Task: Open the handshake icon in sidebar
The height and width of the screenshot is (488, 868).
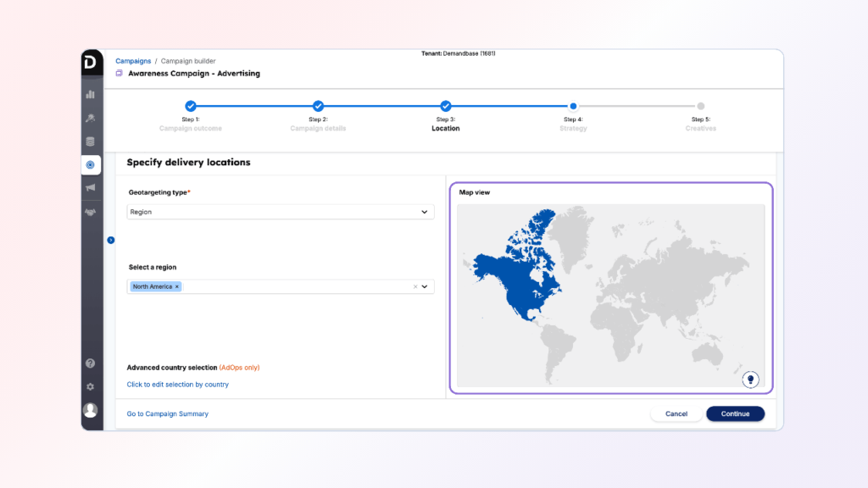Action: (x=91, y=212)
